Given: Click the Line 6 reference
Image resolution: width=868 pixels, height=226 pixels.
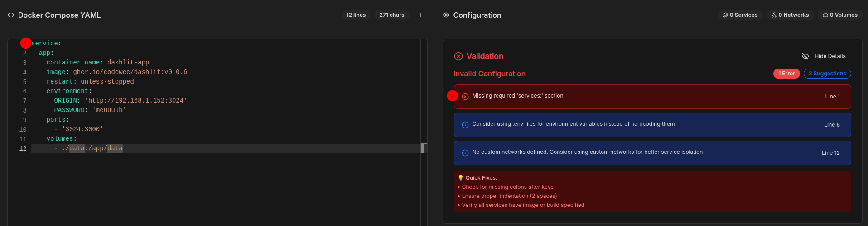Looking at the screenshot, I should tap(832, 125).
